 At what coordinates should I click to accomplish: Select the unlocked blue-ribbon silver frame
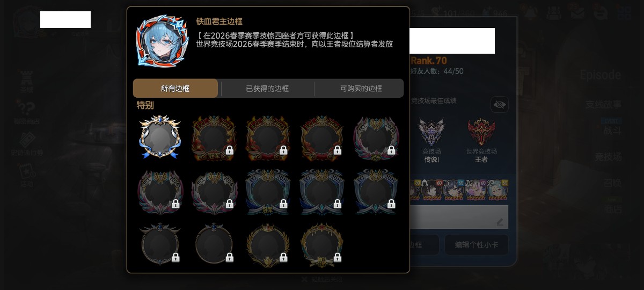click(160, 137)
